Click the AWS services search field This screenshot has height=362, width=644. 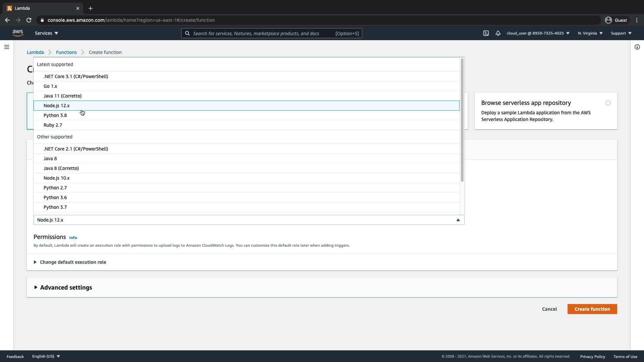point(262,33)
